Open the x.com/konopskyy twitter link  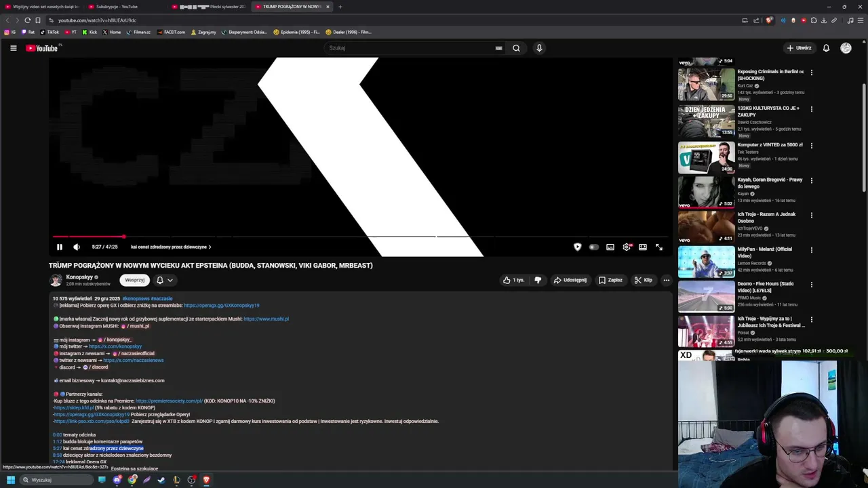(x=115, y=346)
